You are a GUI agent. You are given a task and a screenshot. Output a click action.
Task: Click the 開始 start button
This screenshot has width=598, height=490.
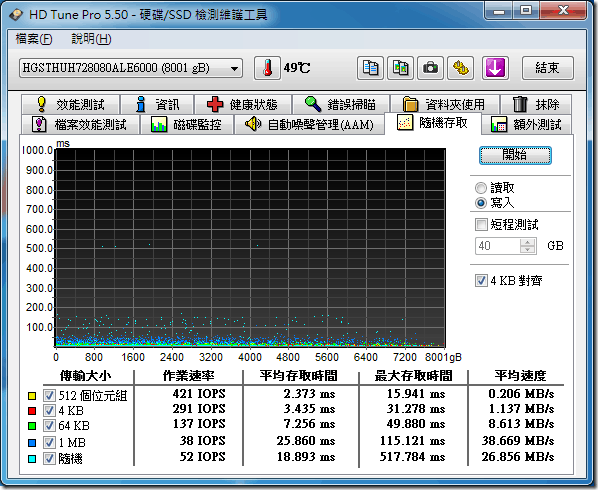[515, 155]
